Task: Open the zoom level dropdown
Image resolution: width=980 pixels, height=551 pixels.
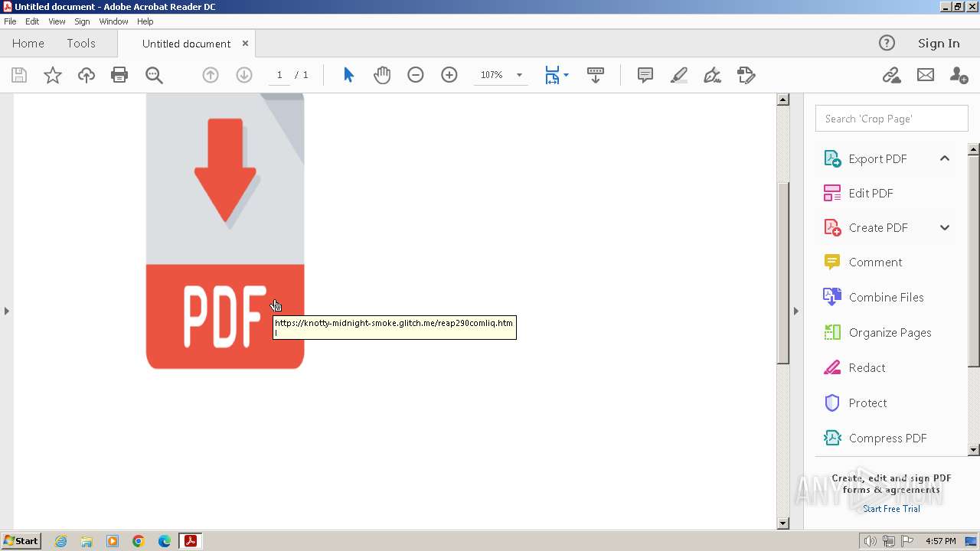Action: (519, 75)
